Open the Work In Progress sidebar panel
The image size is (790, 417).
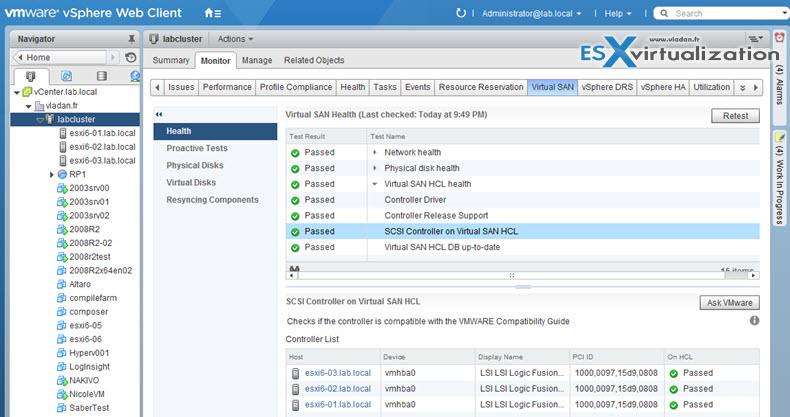coord(779,178)
